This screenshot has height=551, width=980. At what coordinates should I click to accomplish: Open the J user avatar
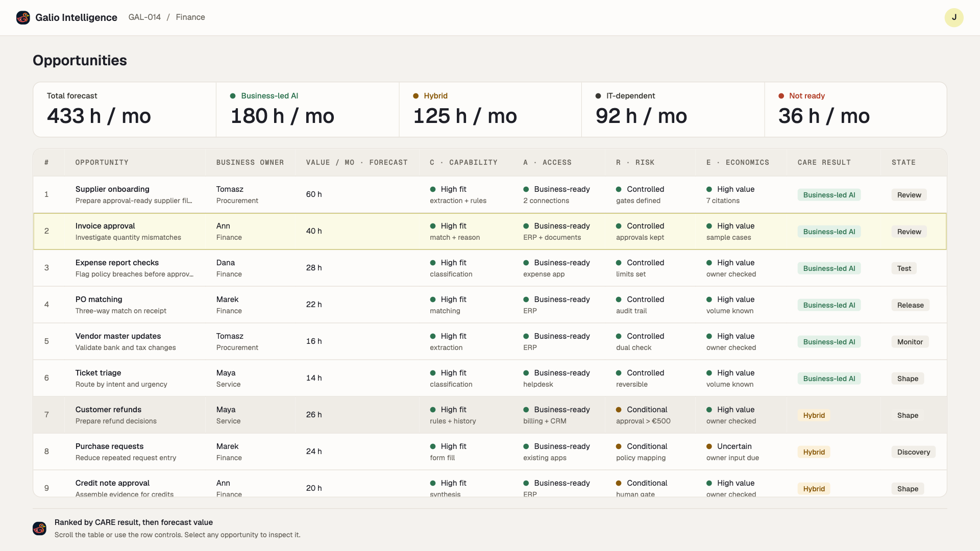click(x=953, y=17)
